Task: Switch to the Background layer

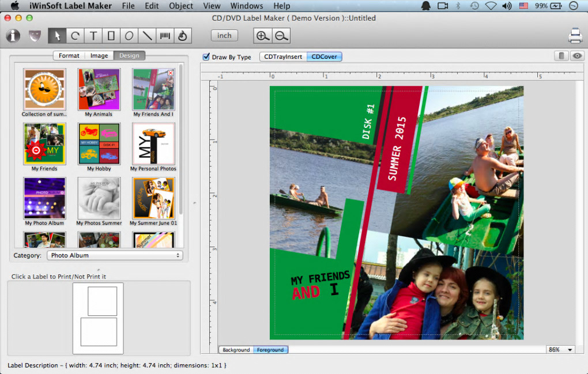Action: pyautogui.click(x=236, y=350)
